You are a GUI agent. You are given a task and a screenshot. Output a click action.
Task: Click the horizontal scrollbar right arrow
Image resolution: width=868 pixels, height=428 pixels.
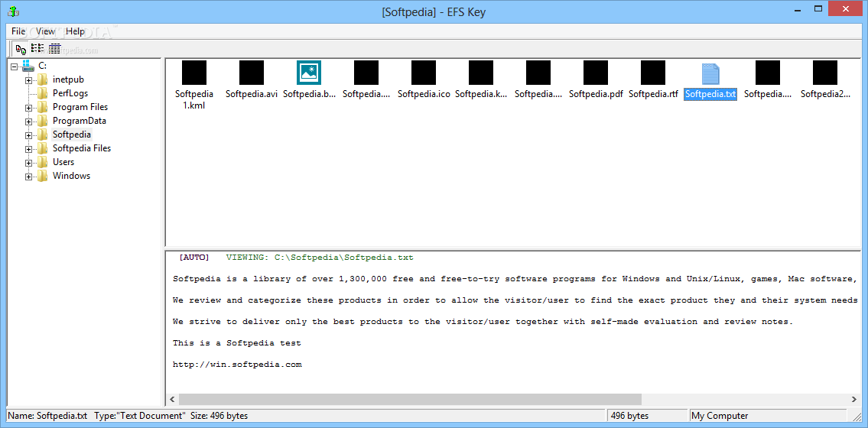(853, 399)
